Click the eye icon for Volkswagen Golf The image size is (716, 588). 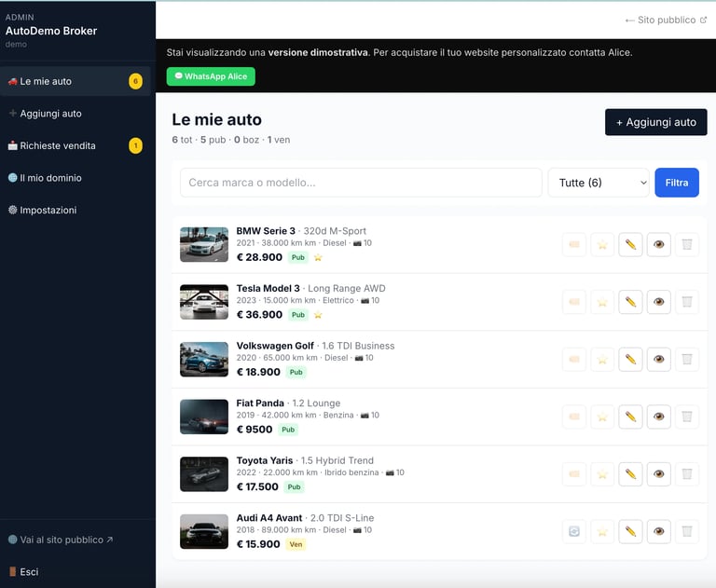tap(658, 360)
